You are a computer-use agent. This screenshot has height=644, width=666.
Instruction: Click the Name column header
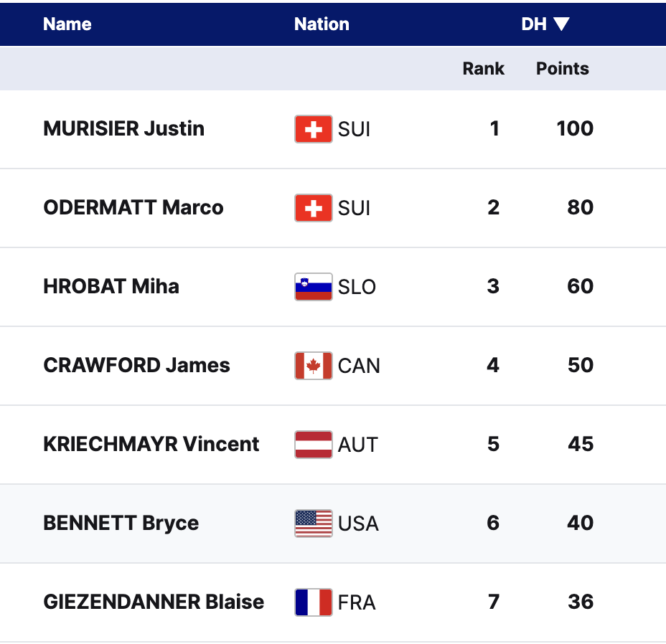coord(67,24)
